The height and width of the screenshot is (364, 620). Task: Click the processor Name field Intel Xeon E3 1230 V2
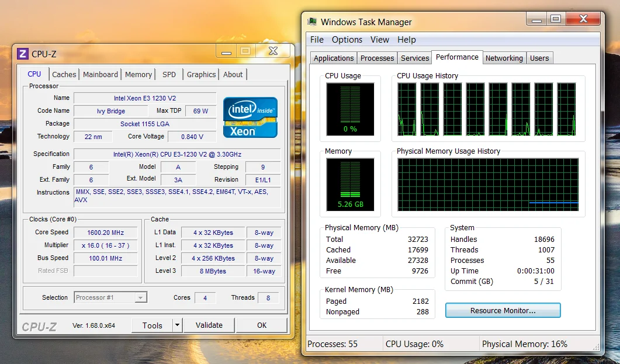(x=145, y=98)
